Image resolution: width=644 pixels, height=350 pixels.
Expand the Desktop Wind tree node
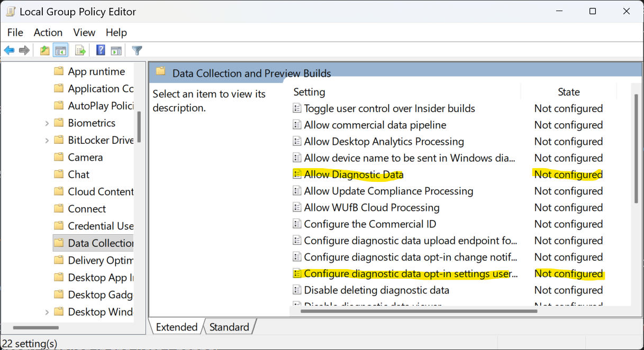point(47,312)
